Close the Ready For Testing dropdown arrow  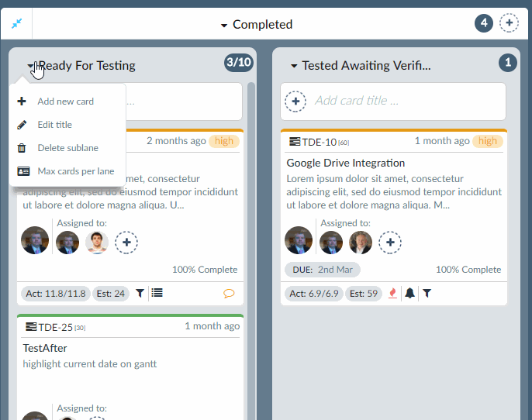tap(30, 65)
